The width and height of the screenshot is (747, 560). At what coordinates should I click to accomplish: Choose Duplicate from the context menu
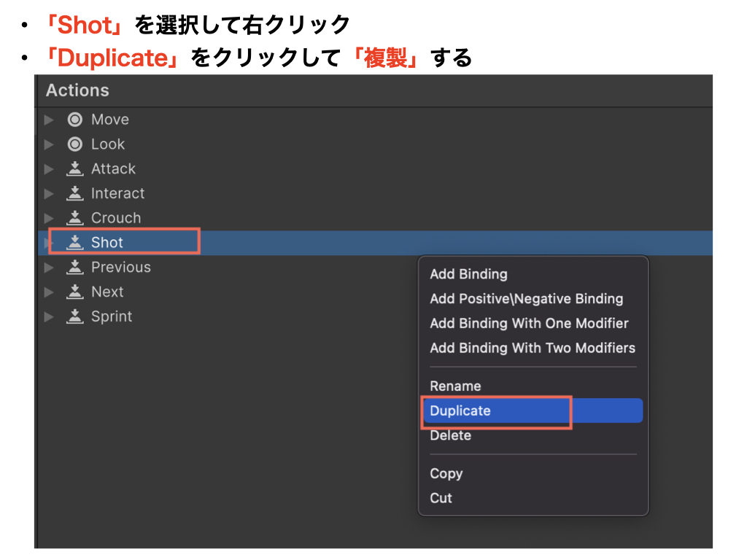coord(460,411)
